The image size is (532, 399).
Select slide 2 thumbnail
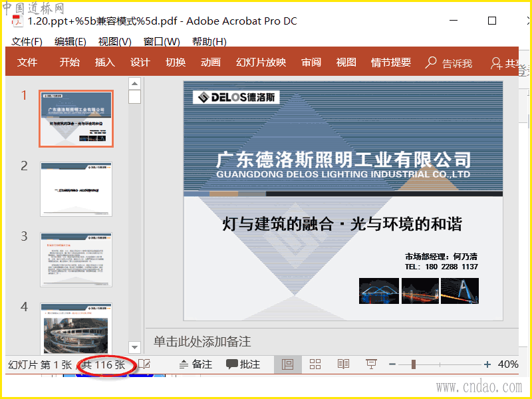coord(76,189)
